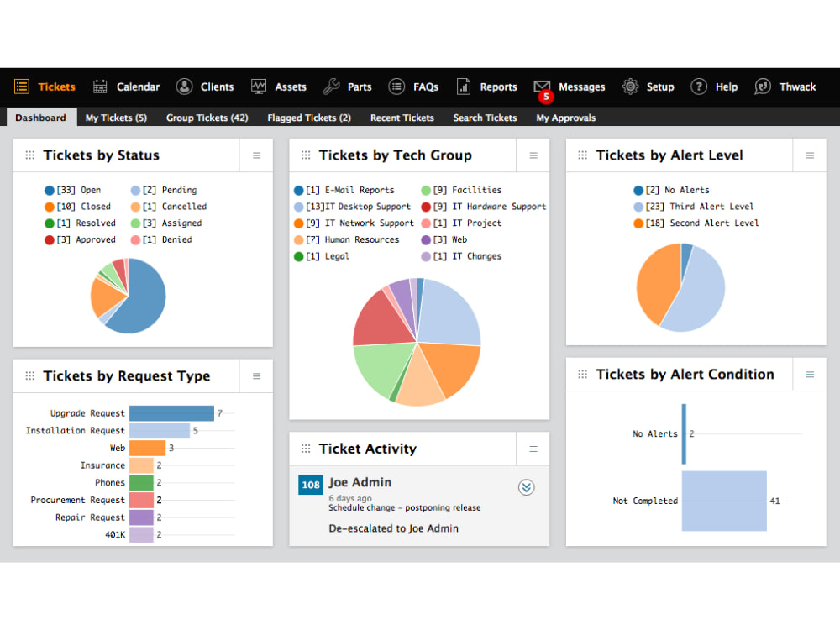Toggle the Pending status legend dot
This screenshot has width=840, height=630.
pyautogui.click(x=135, y=190)
